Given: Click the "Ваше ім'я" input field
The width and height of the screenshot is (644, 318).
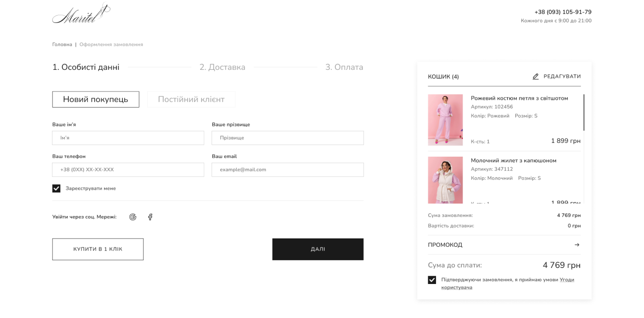Looking at the screenshot, I should click(128, 138).
